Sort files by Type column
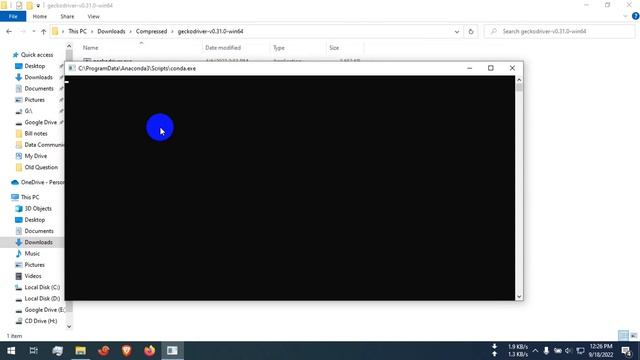The width and height of the screenshot is (640, 360). click(279, 48)
